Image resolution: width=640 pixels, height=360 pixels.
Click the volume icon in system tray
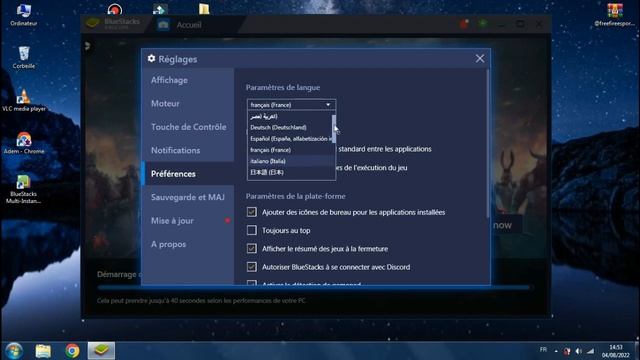[x=578, y=351]
